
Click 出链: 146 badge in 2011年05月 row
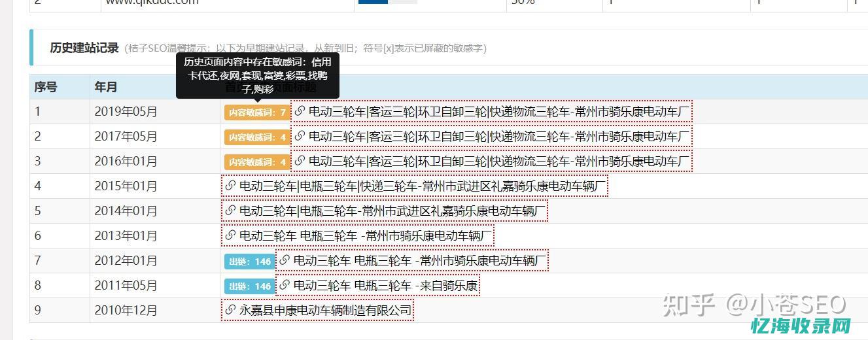pyautogui.click(x=250, y=286)
